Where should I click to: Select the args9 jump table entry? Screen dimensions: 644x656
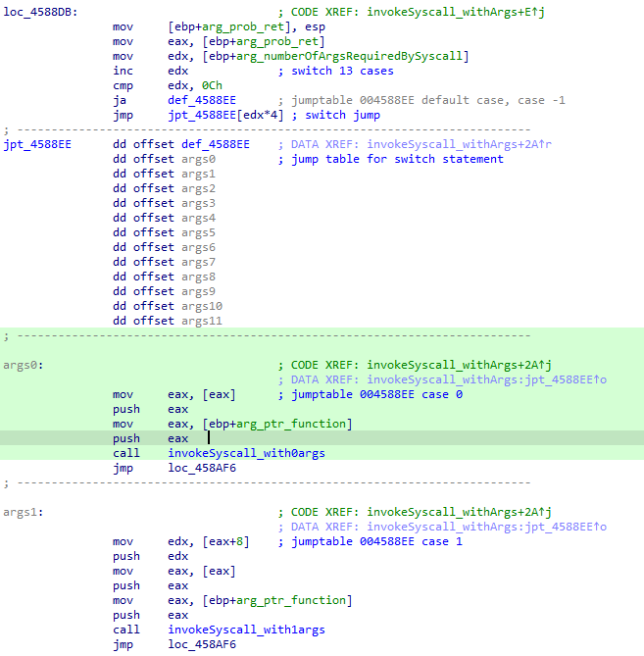click(x=198, y=291)
